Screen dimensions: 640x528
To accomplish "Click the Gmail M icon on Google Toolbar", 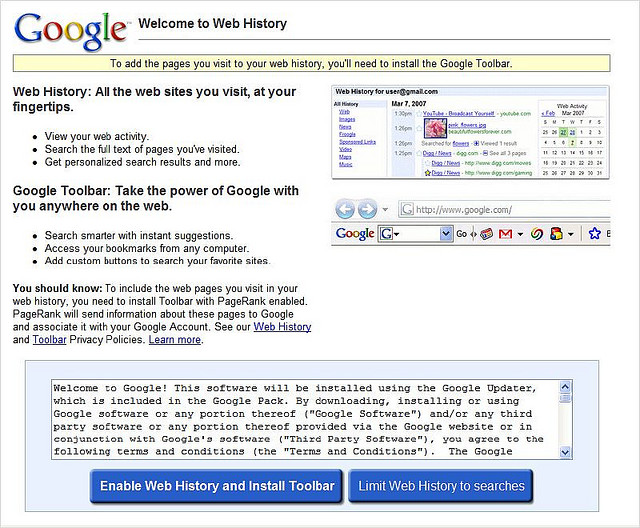I will (505, 234).
